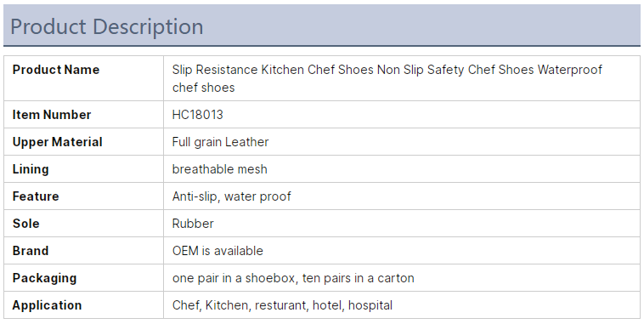Click the breathable mesh value
Image resolution: width=644 pixels, height=324 pixels.
(220, 169)
